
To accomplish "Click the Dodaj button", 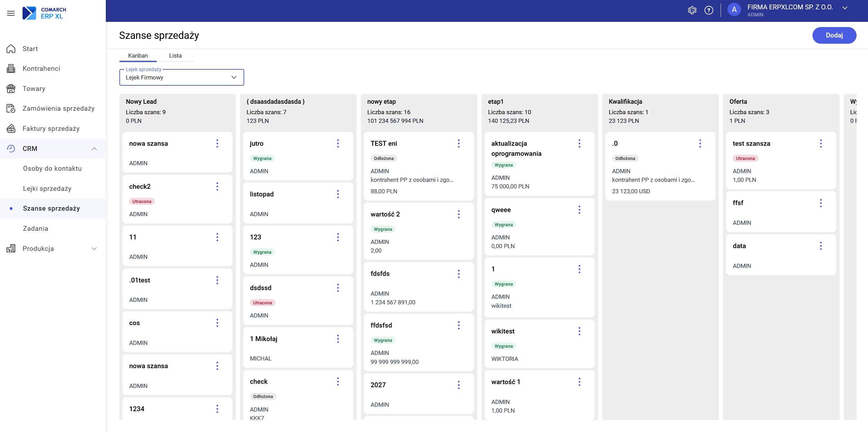I will (834, 35).
